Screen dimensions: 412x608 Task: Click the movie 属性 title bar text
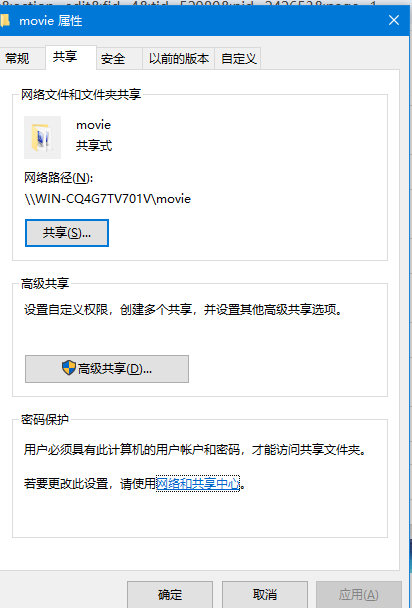click(x=51, y=21)
